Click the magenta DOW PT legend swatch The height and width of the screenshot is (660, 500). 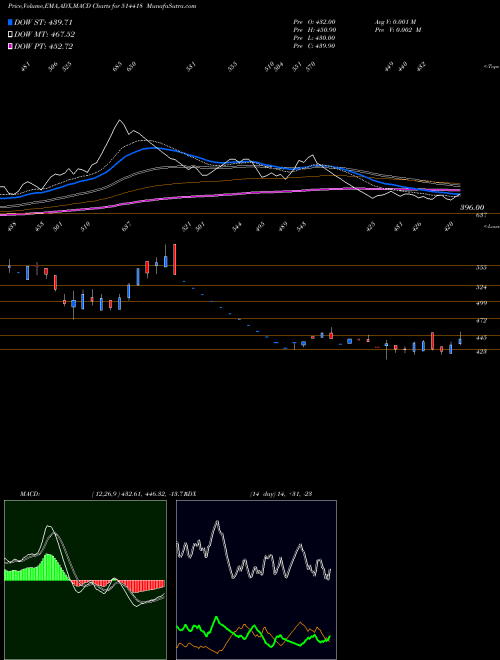10,46
